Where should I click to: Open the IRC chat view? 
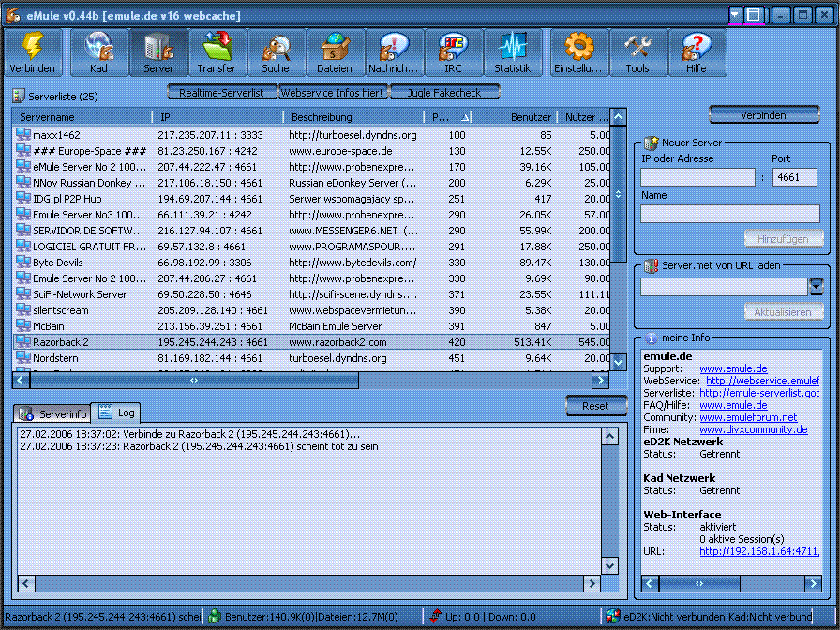[453, 52]
